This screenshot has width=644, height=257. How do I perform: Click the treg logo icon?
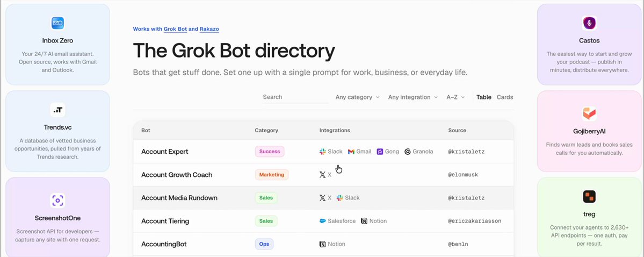point(589,197)
